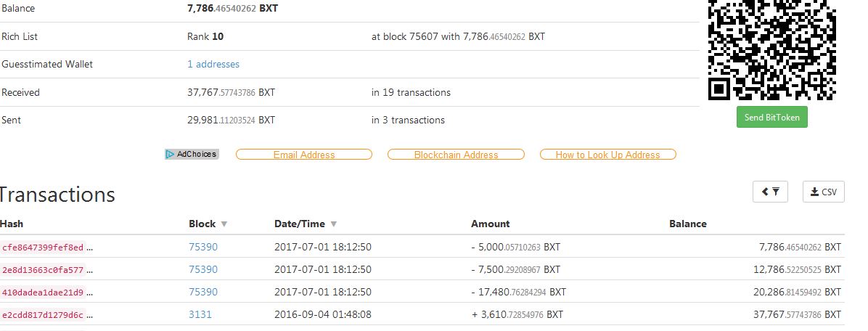
Task: Click the Hash column header
Action: click(12, 224)
